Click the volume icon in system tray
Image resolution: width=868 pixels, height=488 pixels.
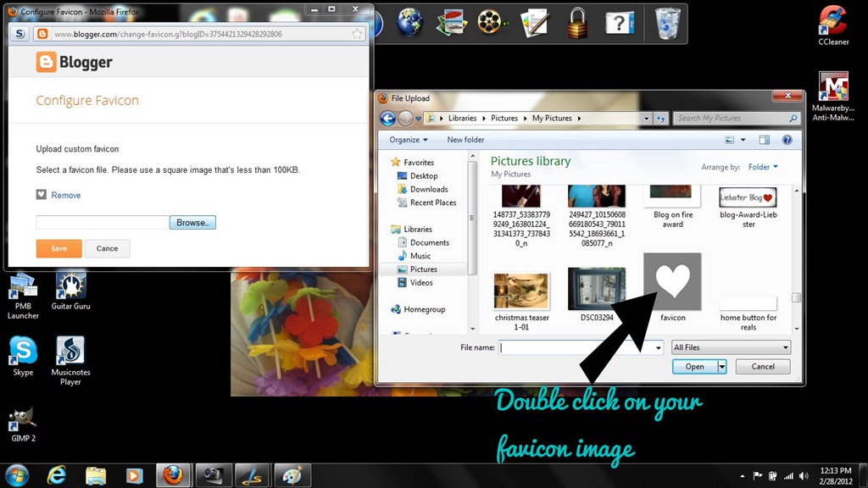tap(804, 476)
